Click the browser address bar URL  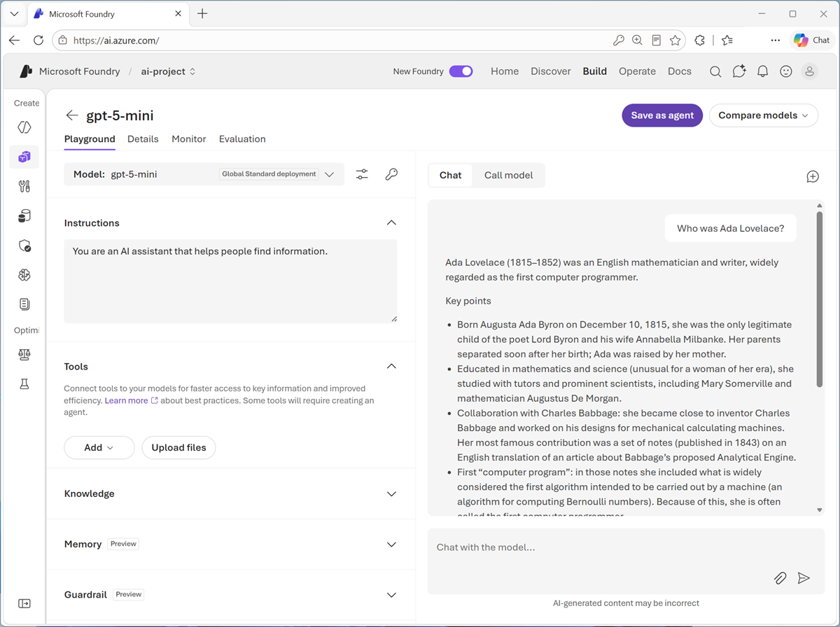(x=116, y=41)
